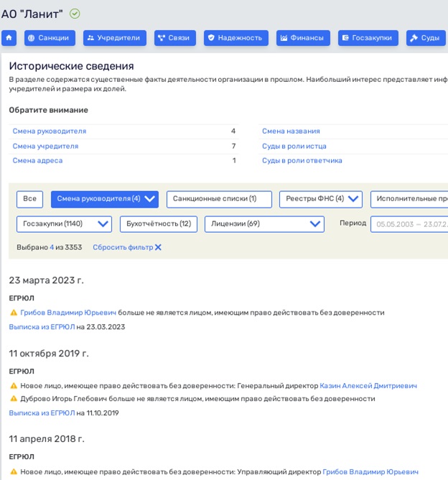Click the network icon on Связи
448x480 pixels.
(x=162, y=38)
